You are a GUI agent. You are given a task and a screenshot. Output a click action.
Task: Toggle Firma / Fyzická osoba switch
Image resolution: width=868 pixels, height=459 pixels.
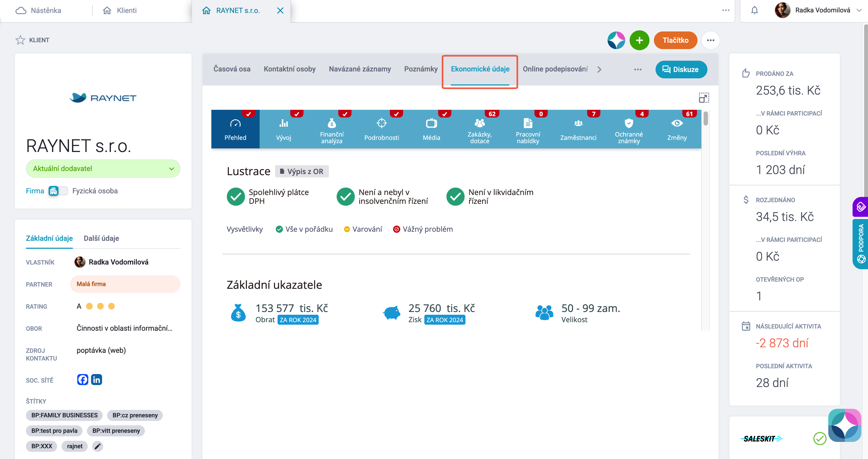coord(58,191)
